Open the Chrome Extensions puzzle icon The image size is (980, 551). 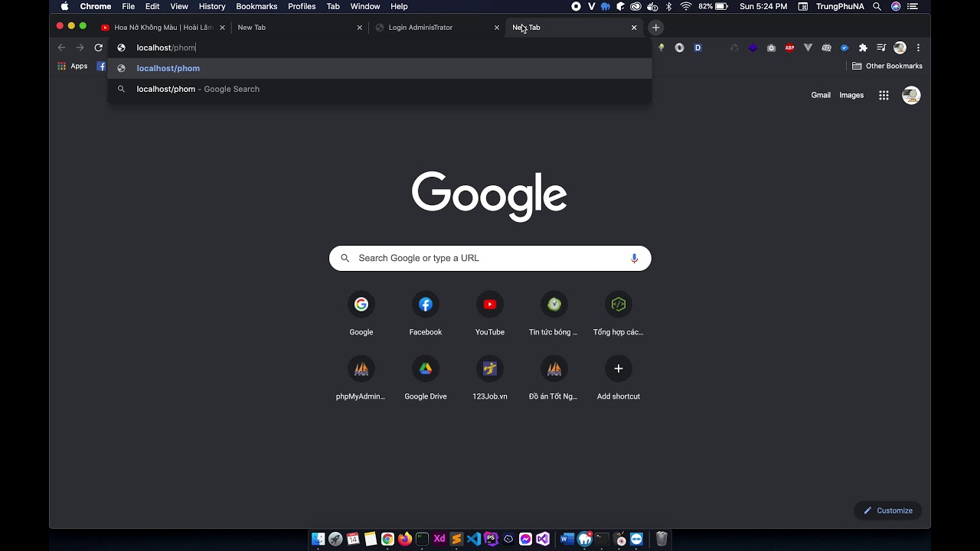coord(863,47)
